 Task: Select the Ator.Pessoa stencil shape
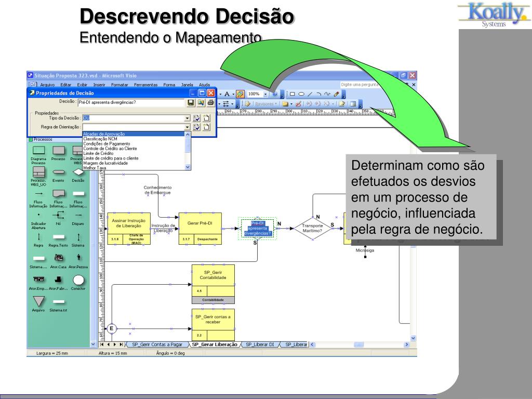point(78,258)
